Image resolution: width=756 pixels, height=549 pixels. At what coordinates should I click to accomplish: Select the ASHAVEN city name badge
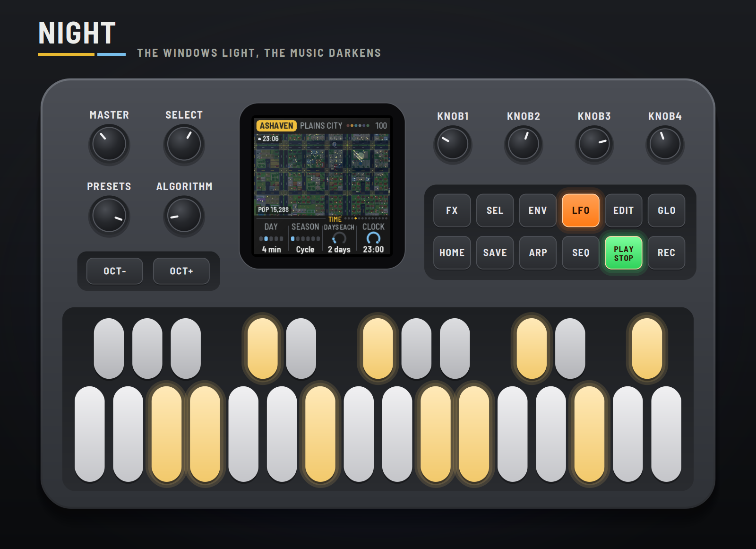[x=276, y=126]
